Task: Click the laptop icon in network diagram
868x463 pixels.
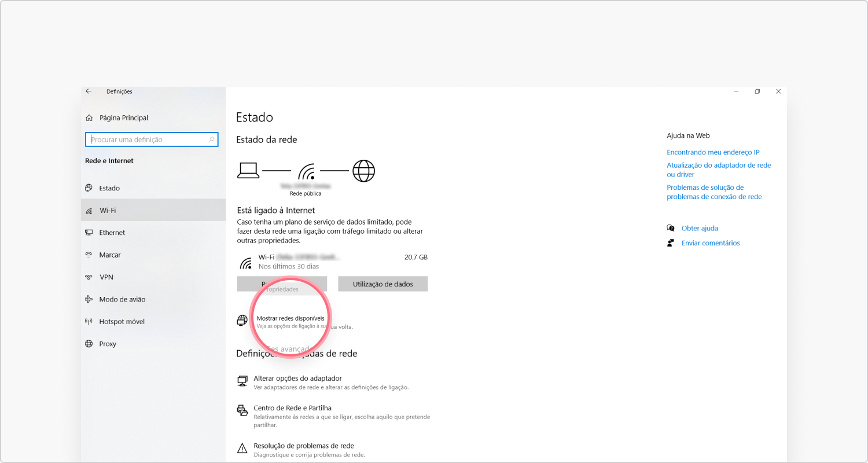Action: pos(248,171)
